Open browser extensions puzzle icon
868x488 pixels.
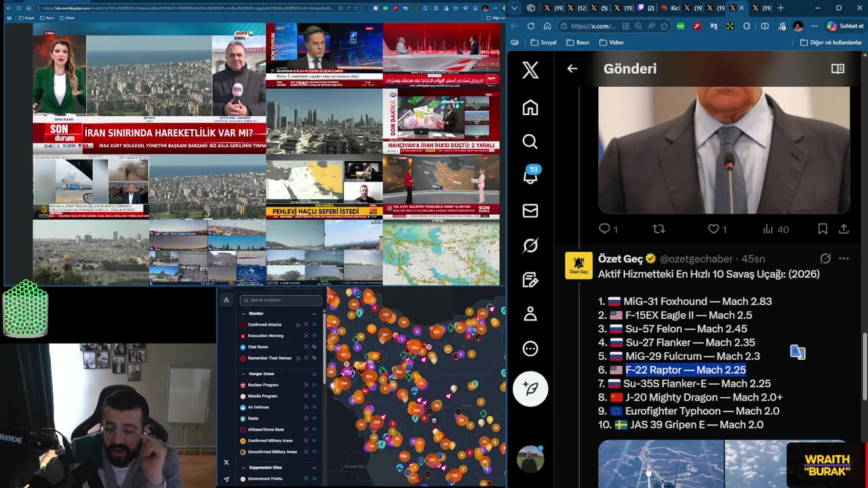[x=747, y=26]
